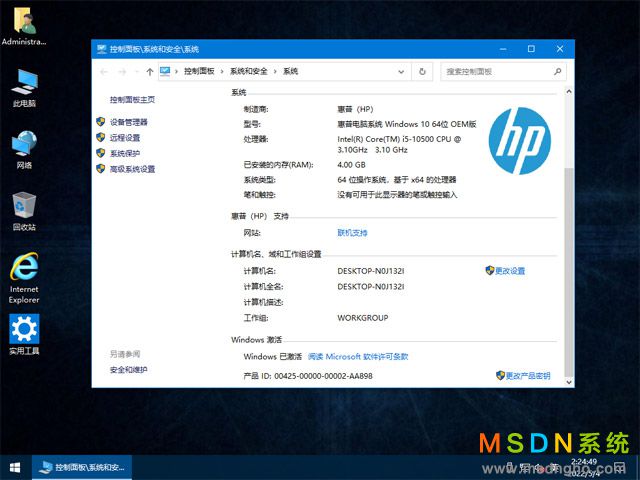Open 远程设置 in the sidebar

pos(124,138)
